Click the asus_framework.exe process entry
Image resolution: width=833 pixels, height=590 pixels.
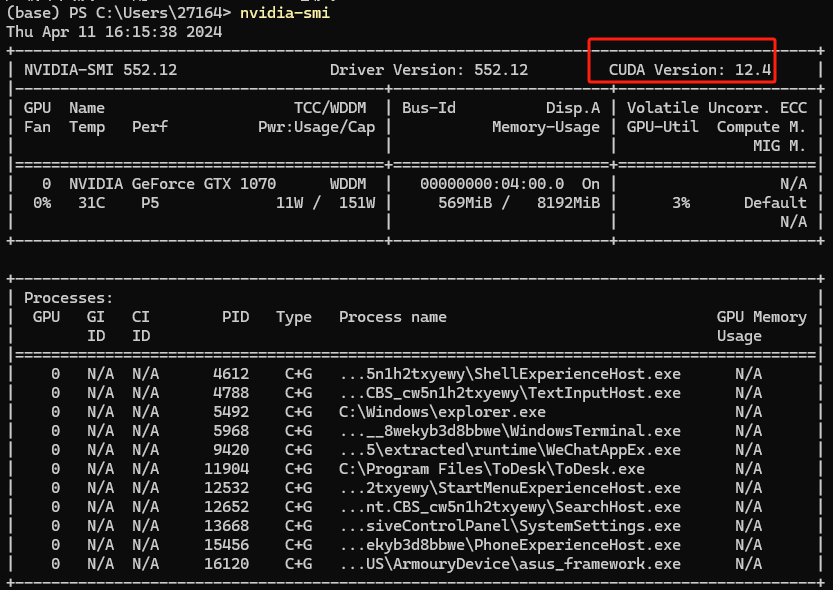(x=510, y=564)
